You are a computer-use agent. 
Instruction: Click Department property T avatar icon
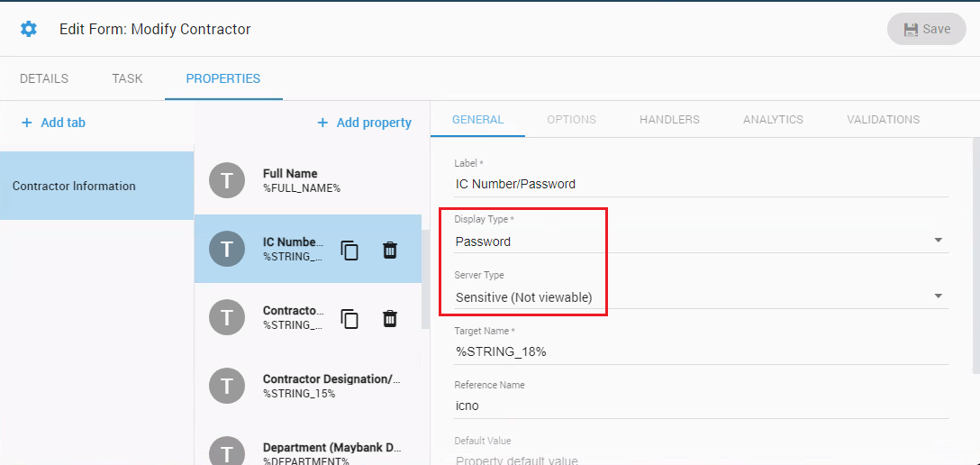click(227, 451)
